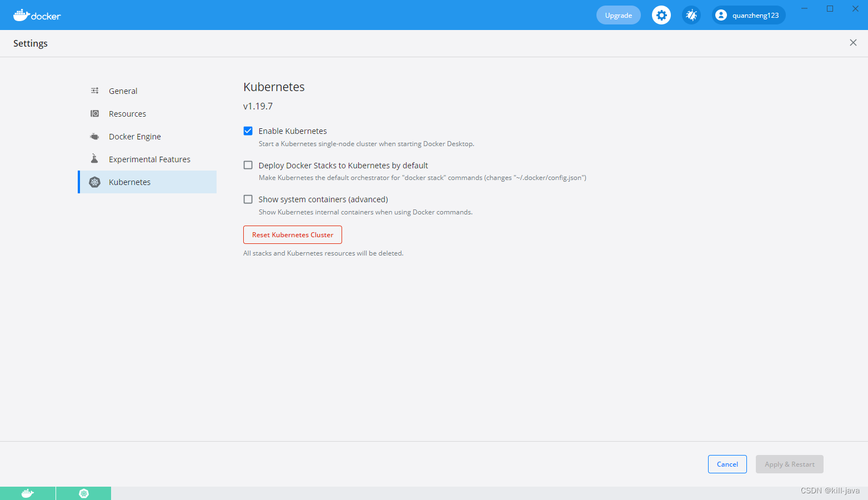
Task: Click the Resources icon in sidebar
Action: click(95, 113)
